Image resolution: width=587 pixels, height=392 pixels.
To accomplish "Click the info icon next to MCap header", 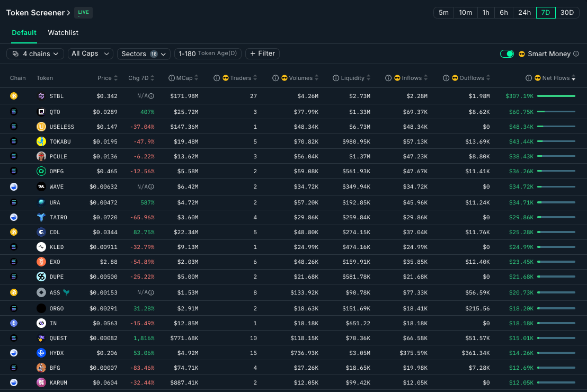I will coord(172,78).
